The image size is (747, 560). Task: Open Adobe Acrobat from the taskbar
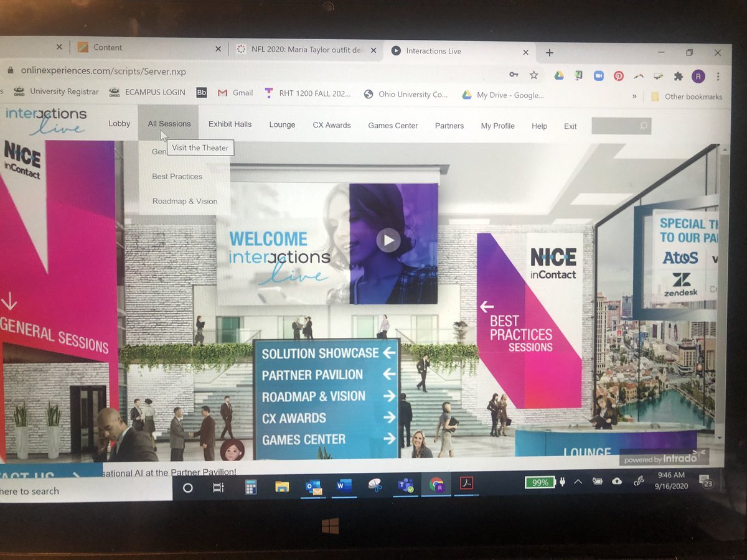click(467, 483)
